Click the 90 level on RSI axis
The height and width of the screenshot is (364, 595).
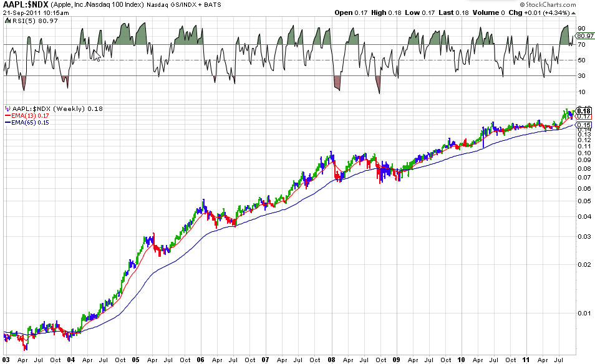(581, 29)
